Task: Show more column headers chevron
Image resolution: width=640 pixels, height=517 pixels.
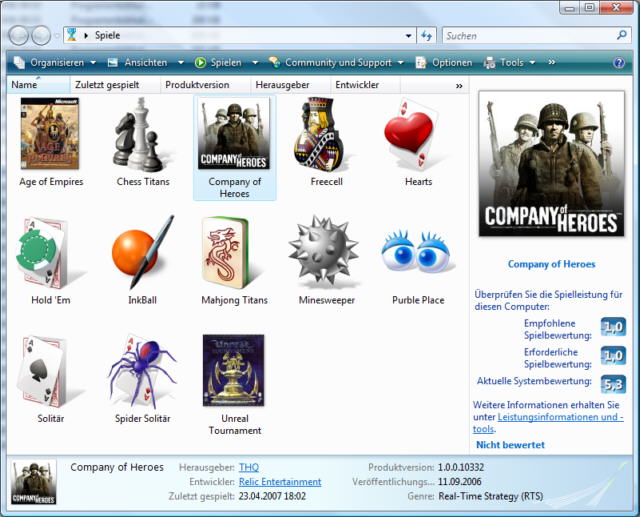Action: coord(459,86)
